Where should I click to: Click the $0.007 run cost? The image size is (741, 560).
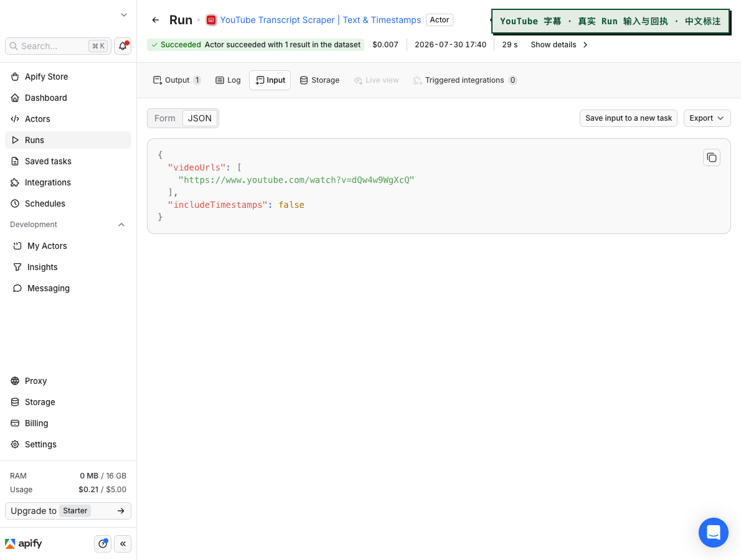point(385,45)
